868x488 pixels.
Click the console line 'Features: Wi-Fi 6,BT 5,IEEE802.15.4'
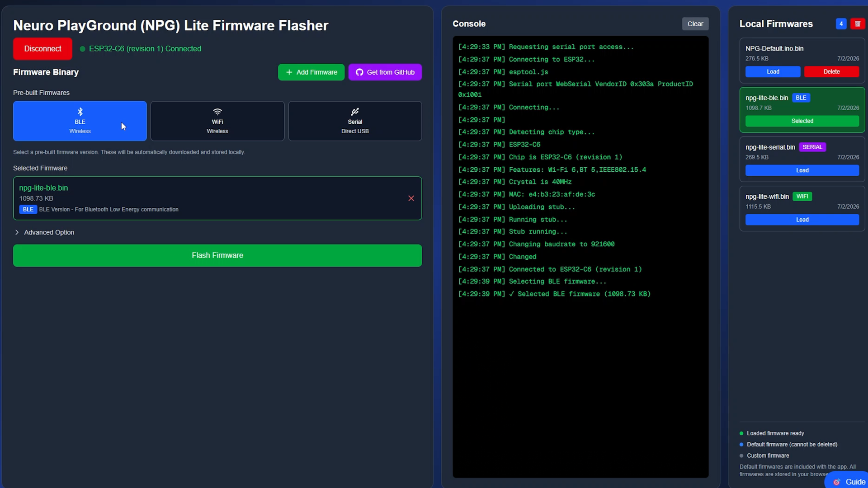577,170
